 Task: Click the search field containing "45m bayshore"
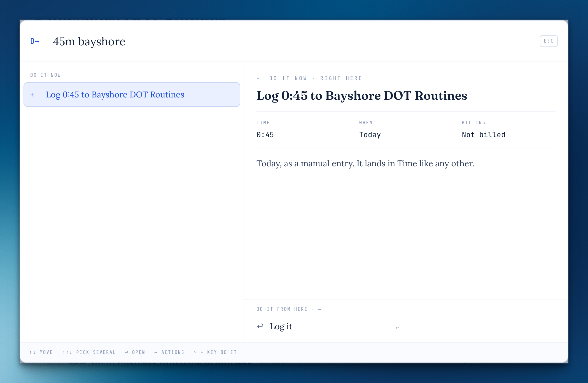click(291, 41)
